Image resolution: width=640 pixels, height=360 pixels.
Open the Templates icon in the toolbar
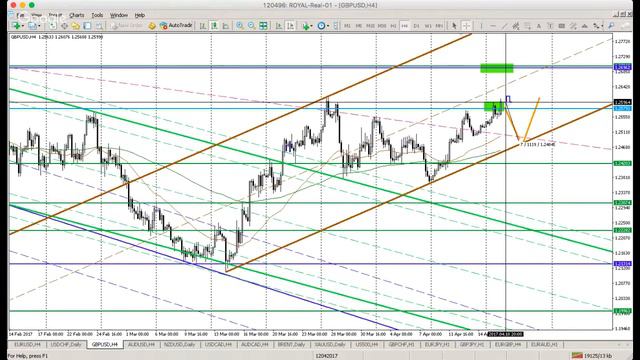(x=336, y=26)
